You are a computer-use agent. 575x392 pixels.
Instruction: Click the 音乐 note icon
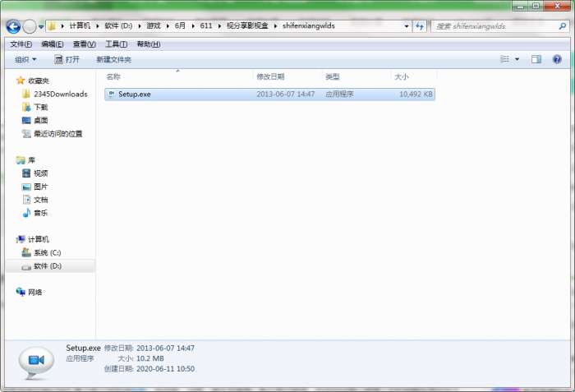click(x=26, y=213)
